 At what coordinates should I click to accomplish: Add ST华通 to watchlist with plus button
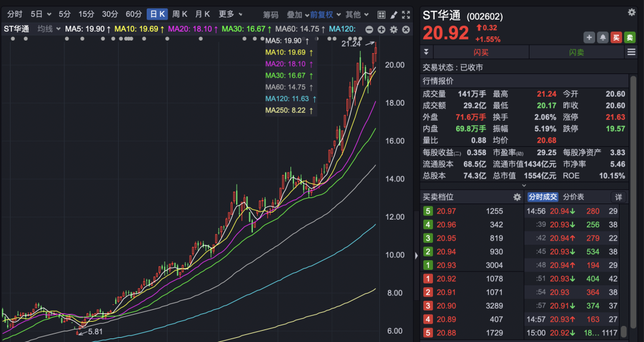point(589,38)
